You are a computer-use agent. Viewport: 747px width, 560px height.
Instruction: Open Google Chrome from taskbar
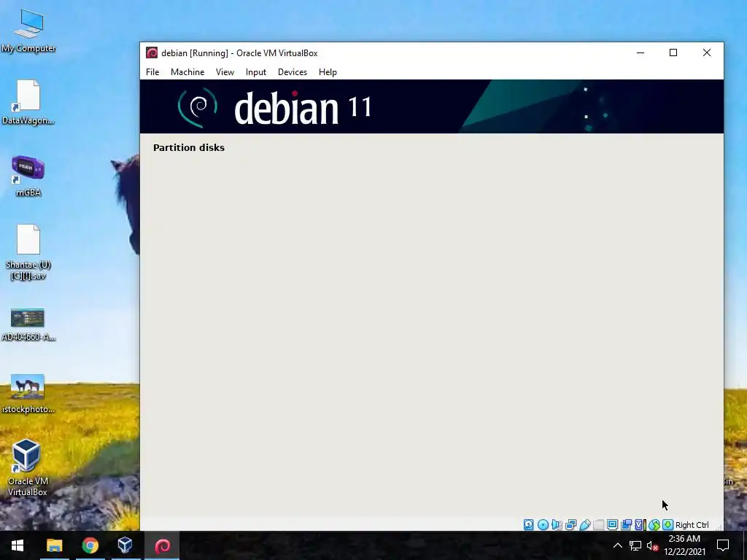(90, 545)
